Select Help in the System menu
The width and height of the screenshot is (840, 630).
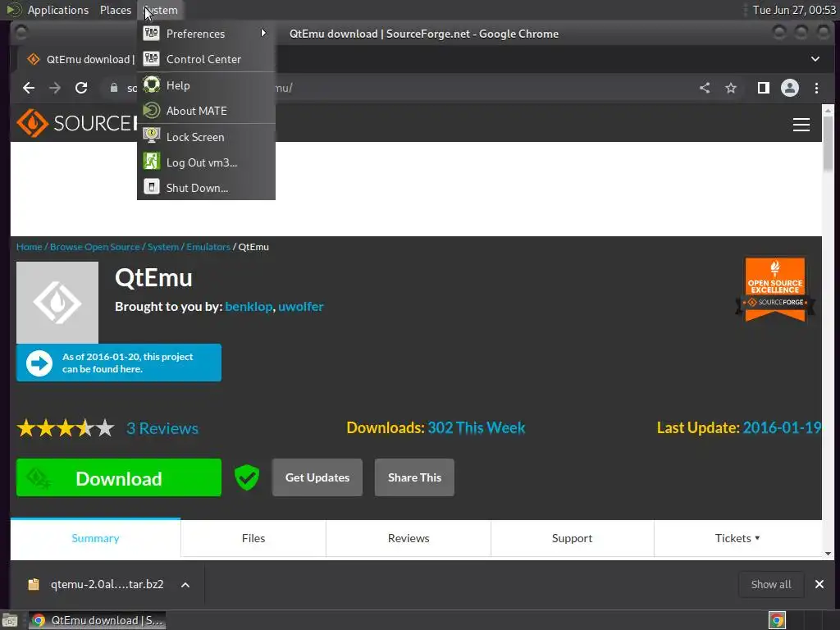point(206,85)
